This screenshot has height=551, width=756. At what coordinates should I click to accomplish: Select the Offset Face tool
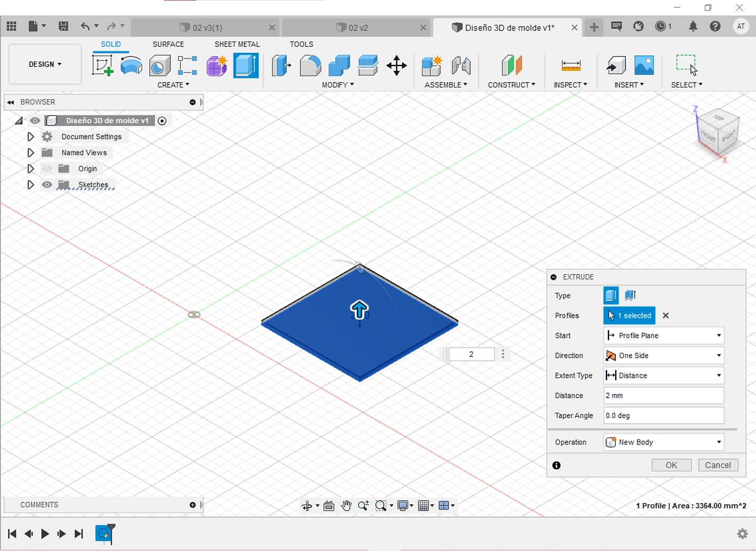point(368,66)
